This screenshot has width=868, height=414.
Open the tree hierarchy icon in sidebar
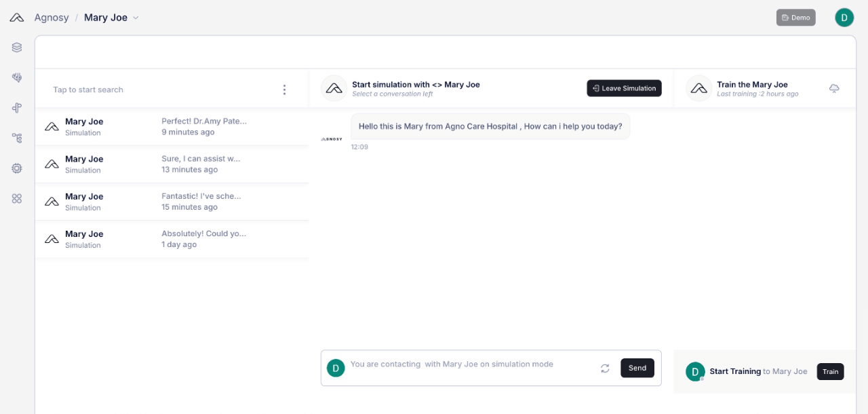[x=17, y=138]
